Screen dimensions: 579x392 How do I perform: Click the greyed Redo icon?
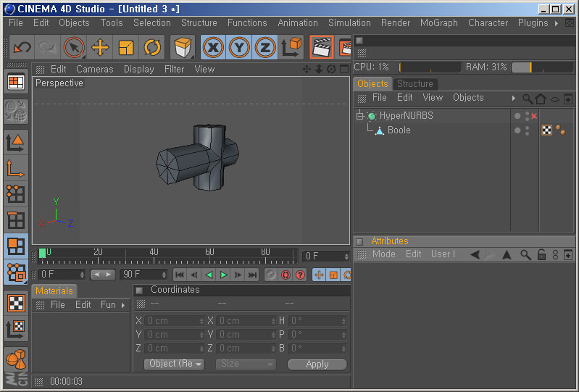47,47
